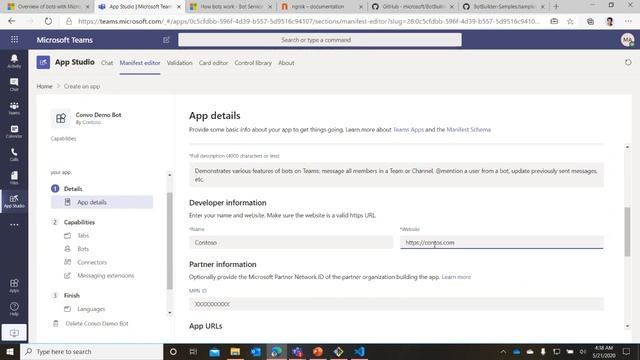640x360 pixels.
Task: Switch to the Manifest editor tab
Action: pos(140,63)
